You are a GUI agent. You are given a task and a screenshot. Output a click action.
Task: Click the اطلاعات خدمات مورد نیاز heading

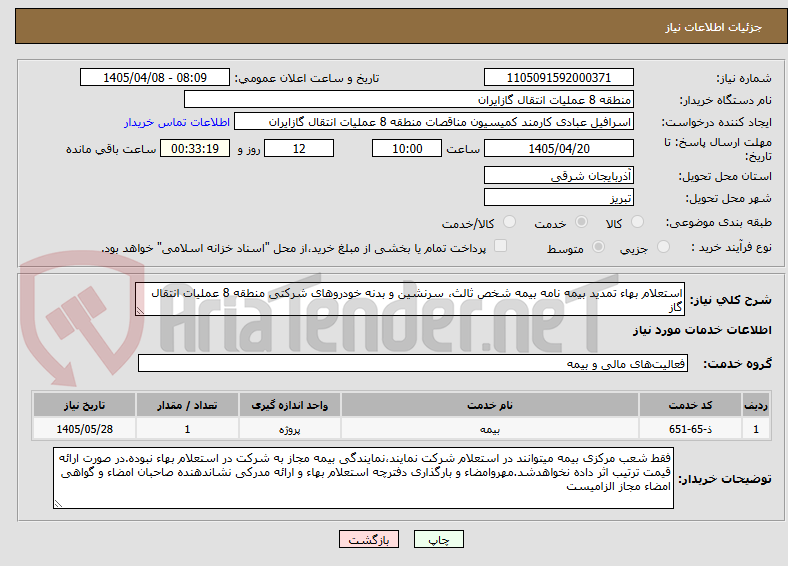click(702, 330)
